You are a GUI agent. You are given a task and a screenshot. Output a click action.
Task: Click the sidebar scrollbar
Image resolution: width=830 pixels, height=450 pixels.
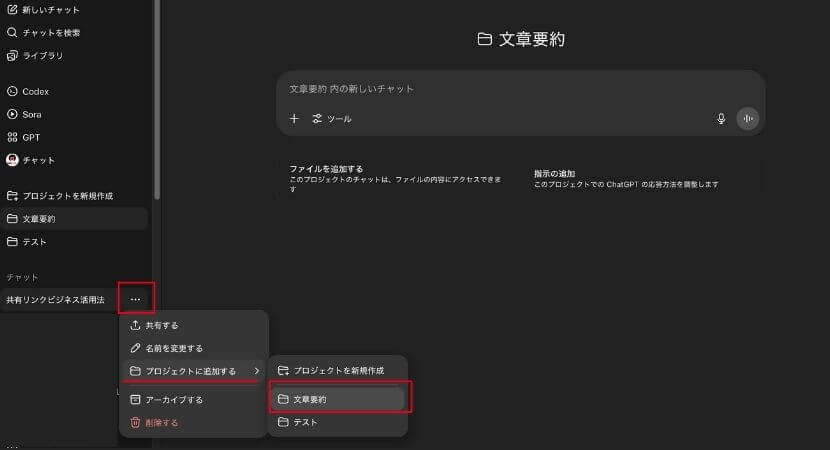coord(156,100)
